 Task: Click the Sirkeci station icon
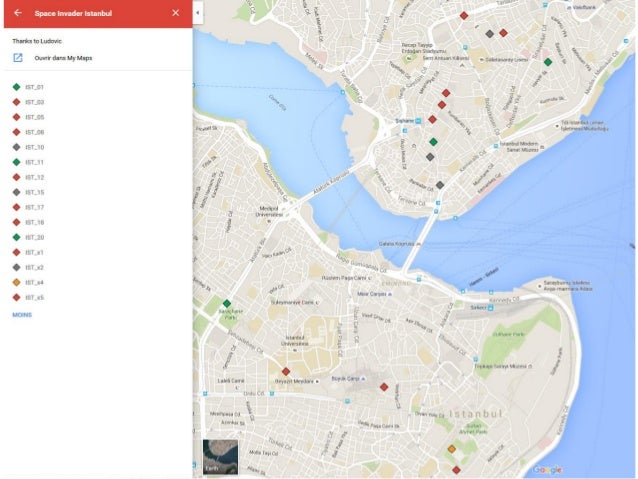coord(490,308)
